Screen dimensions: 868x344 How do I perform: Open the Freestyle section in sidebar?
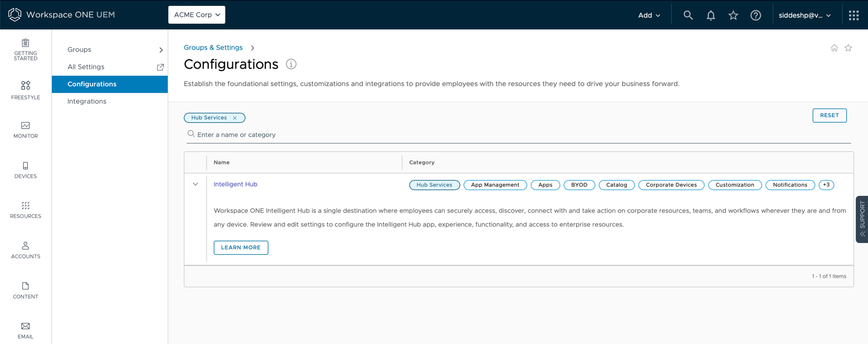25,90
